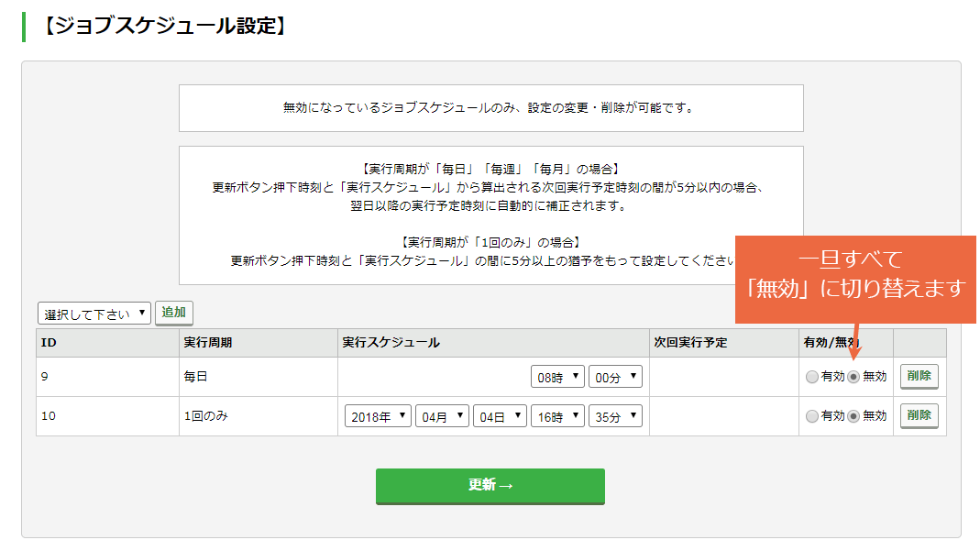The image size is (980, 551).
Task: Click the 次回実行予定 column header
Action: click(723, 343)
